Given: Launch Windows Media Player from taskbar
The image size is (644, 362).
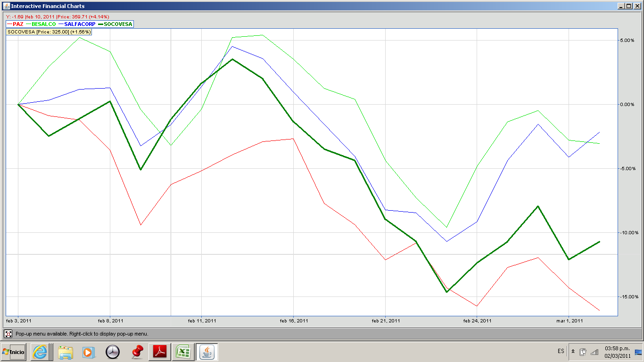Looking at the screenshot, I should (x=88, y=352).
